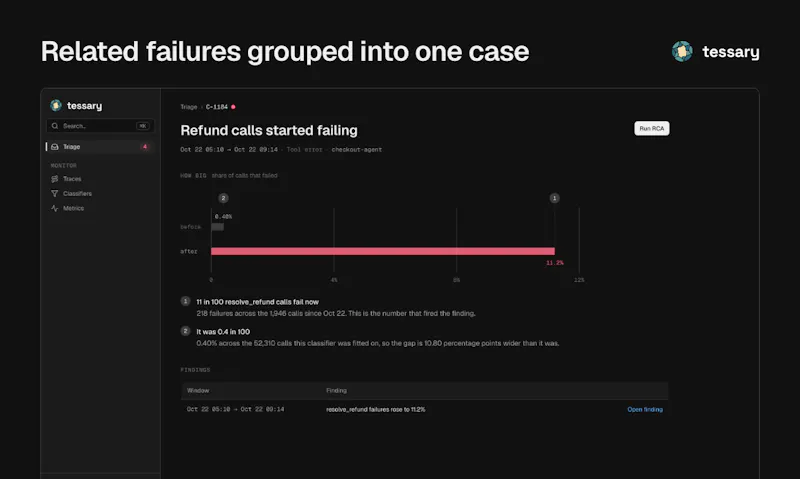This screenshot has width=800, height=479.
Task: Click the tessary logo icon in sidebar
Action: point(56,106)
